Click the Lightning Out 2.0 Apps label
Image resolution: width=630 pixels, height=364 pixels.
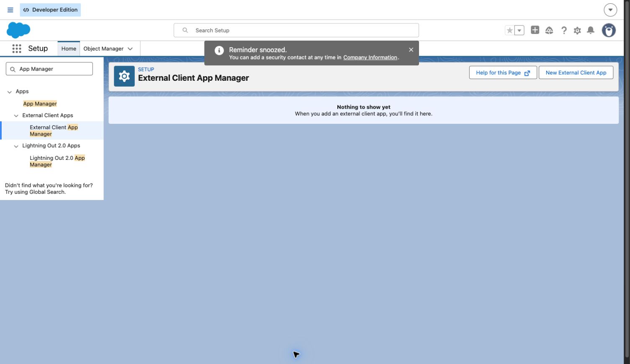(x=51, y=146)
